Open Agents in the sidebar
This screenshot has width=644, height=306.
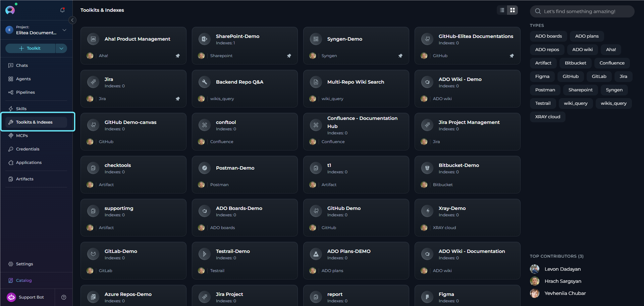(x=36, y=79)
